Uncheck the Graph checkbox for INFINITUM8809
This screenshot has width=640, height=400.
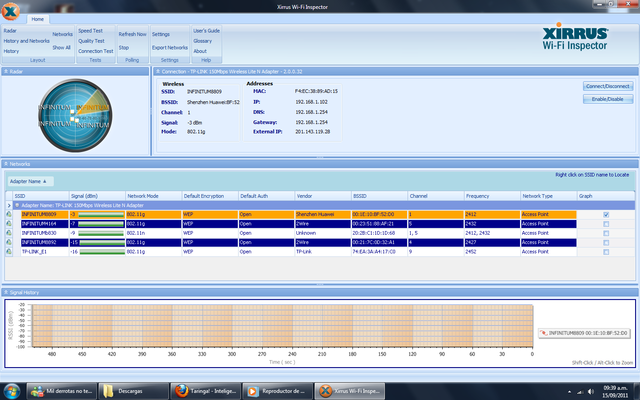606,215
